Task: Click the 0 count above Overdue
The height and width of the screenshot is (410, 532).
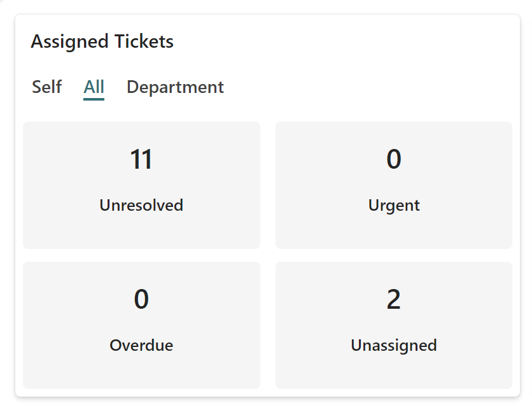Action: [x=141, y=299]
